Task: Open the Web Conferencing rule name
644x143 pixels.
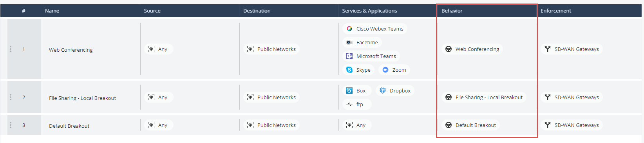Action: 71,50
